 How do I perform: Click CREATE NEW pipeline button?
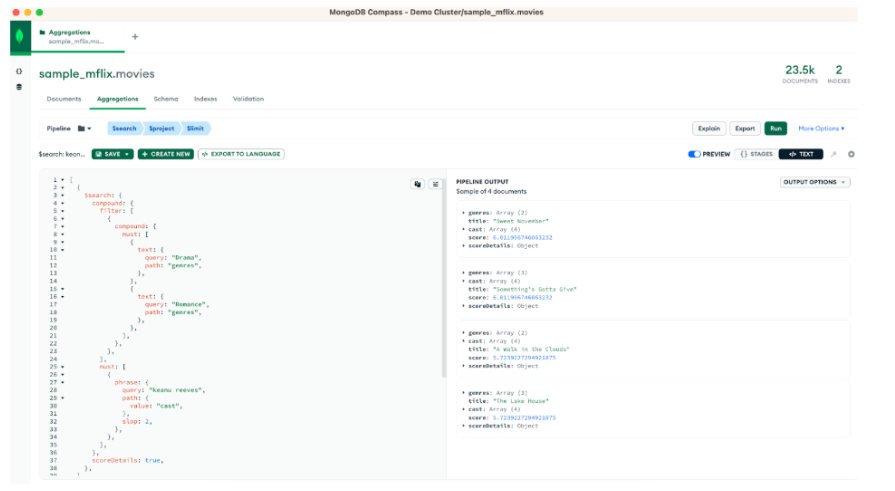click(x=166, y=154)
